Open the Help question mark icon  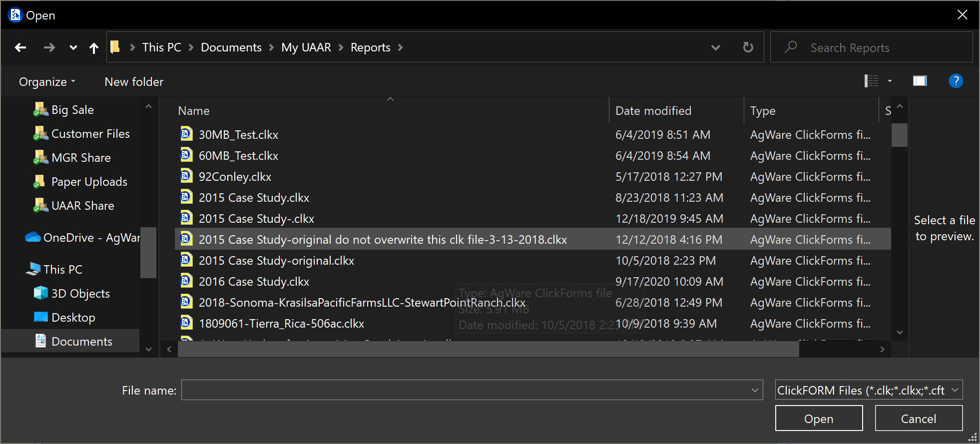[955, 81]
